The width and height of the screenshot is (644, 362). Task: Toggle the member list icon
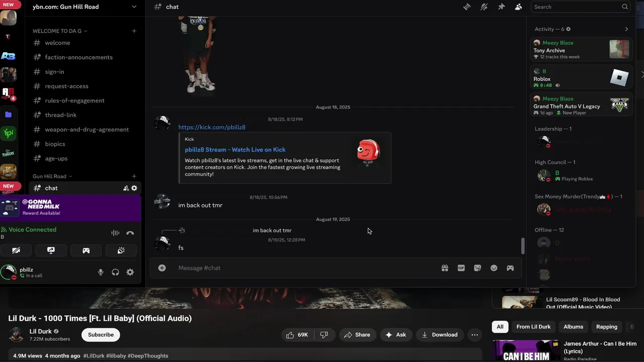(518, 7)
